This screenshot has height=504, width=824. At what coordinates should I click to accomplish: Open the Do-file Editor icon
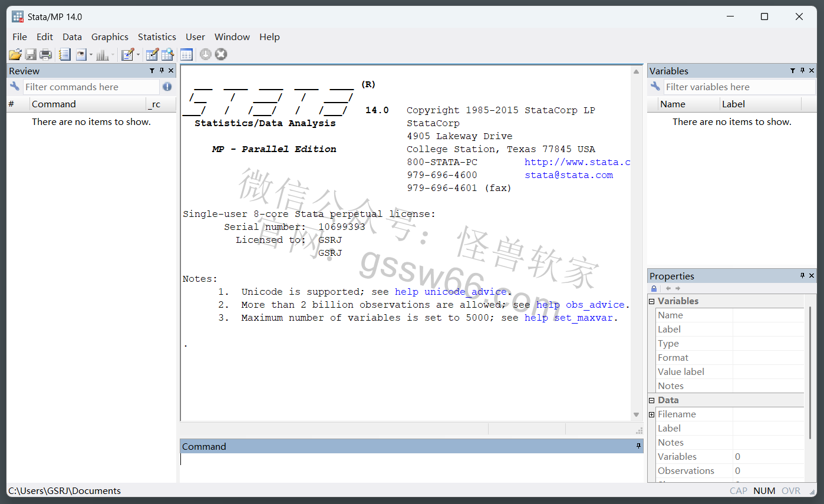click(x=127, y=55)
